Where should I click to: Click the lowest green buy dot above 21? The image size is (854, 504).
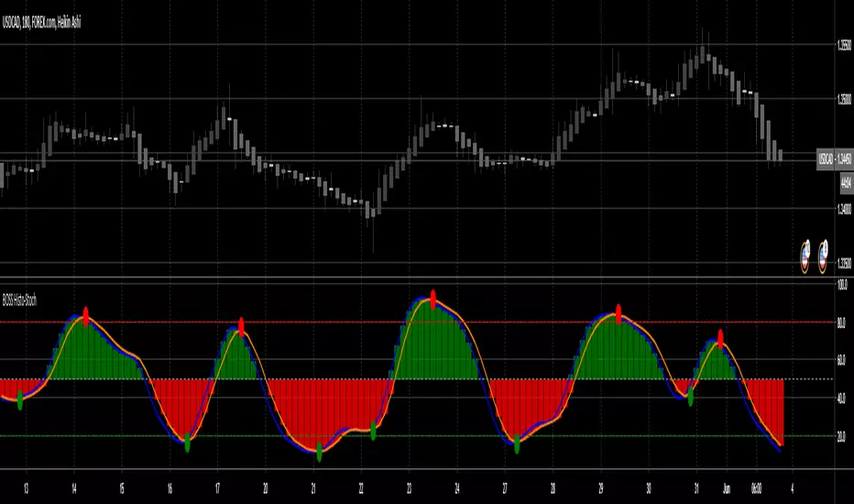click(x=319, y=453)
